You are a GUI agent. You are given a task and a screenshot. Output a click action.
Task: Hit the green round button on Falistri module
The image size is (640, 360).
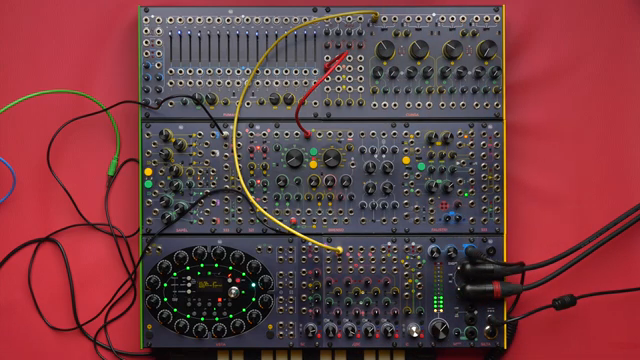coord(421,167)
